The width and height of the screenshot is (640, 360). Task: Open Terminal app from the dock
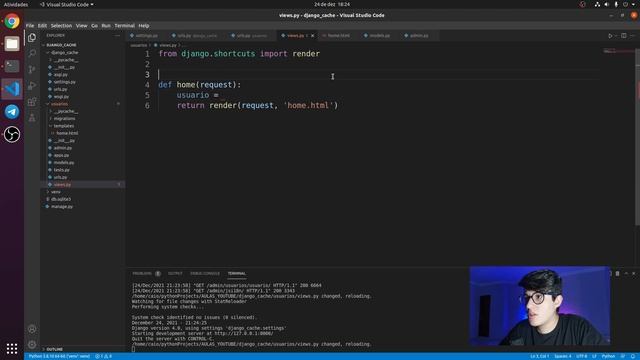tap(12, 66)
